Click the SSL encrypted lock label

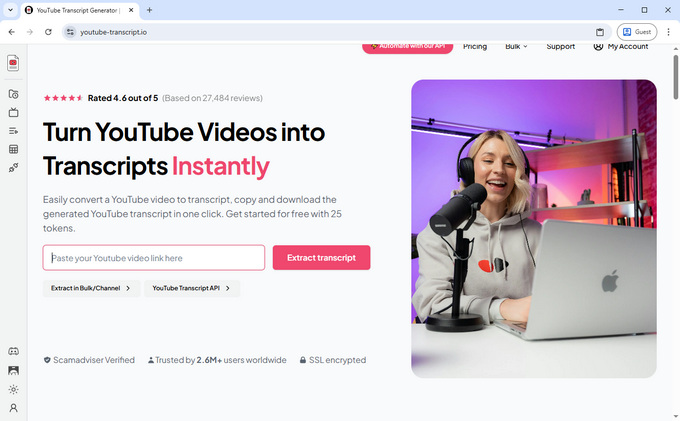333,360
